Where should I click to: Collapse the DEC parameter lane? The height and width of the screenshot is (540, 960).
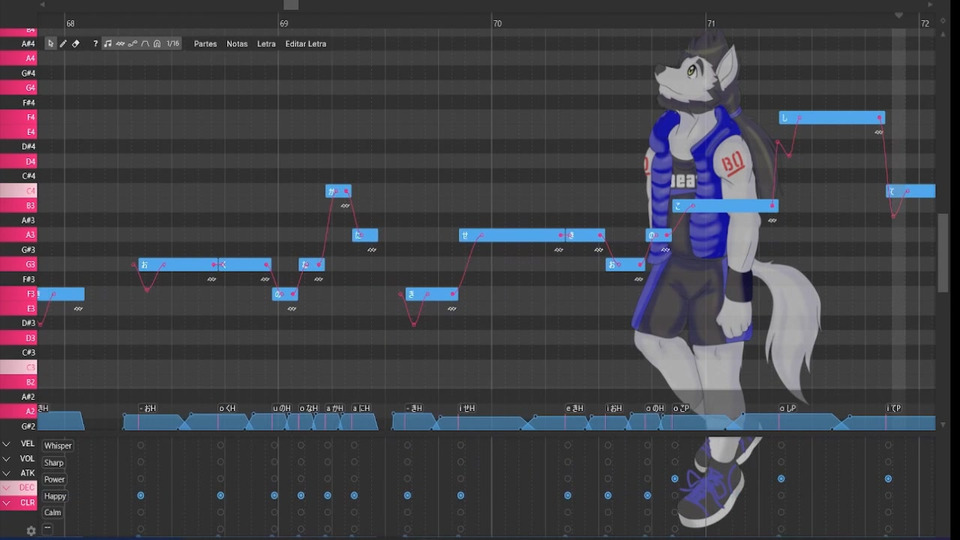pyautogui.click(x=6, y=488)
